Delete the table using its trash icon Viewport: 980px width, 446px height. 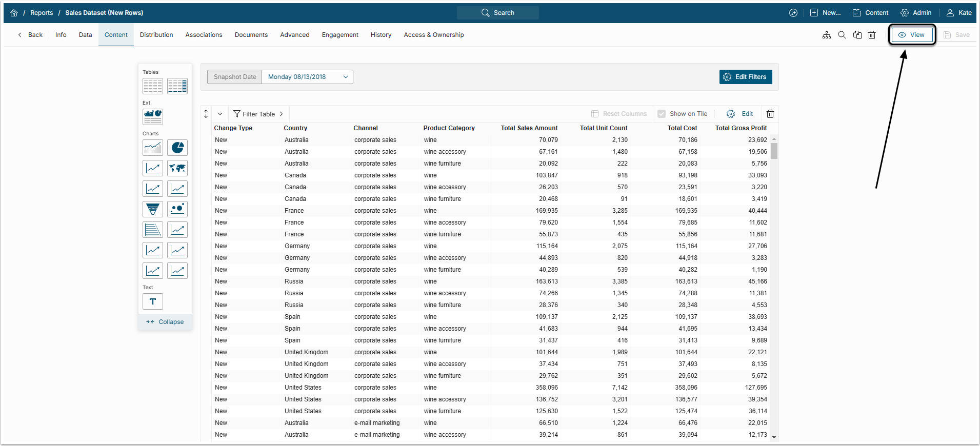coord(770,114)
